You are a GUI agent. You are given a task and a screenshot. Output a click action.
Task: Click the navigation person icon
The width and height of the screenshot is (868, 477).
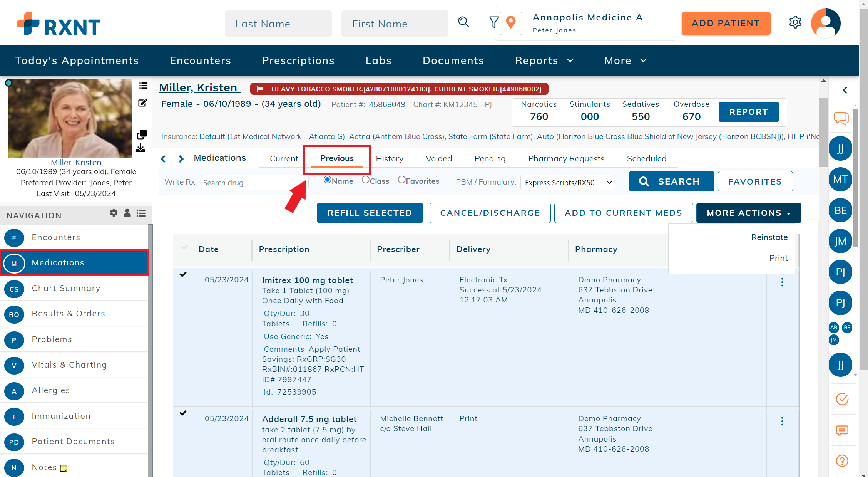pyautogui.click(x=127, y=213)
